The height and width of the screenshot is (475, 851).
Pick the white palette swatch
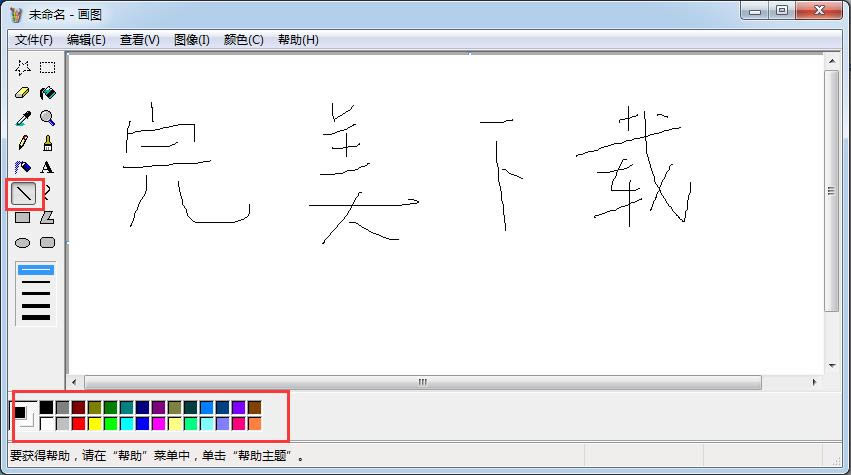pyautogui.click(x=47, y=423)
